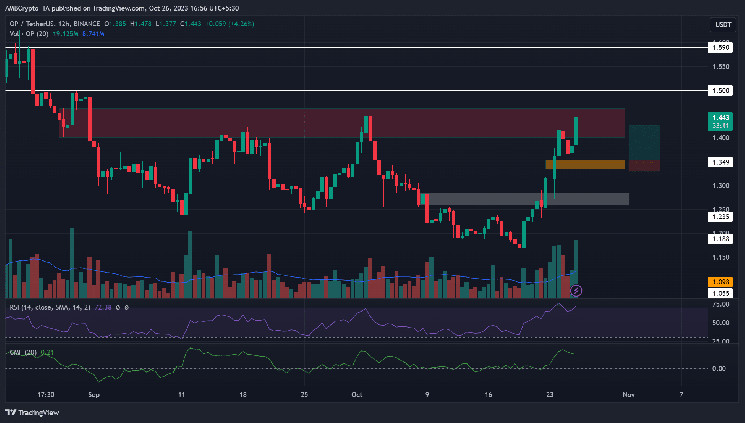The image size is (745, 423).
Task: Click the green 1.443 current price label
Action: [x=720, y=121]
